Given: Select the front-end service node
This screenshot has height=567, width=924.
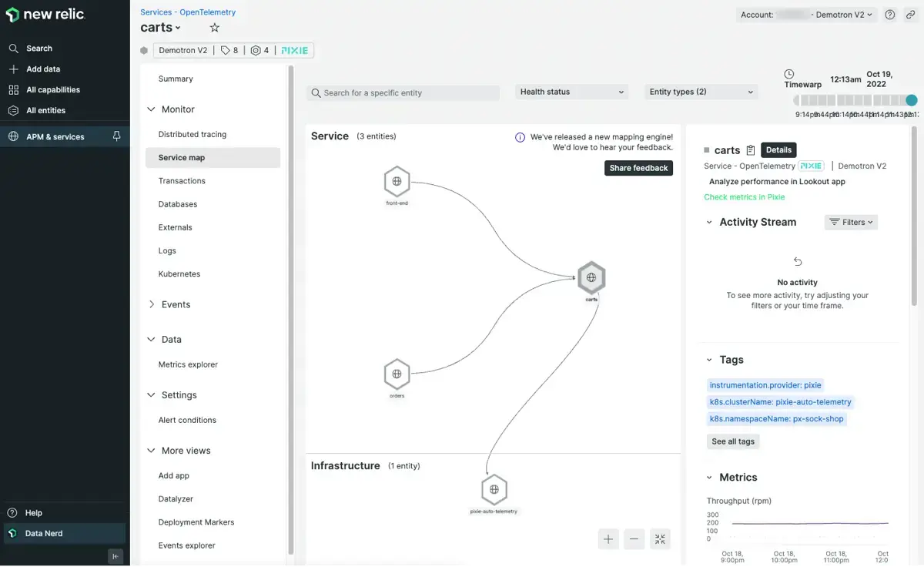Looking at the screenshot, I should pos(397,182).
